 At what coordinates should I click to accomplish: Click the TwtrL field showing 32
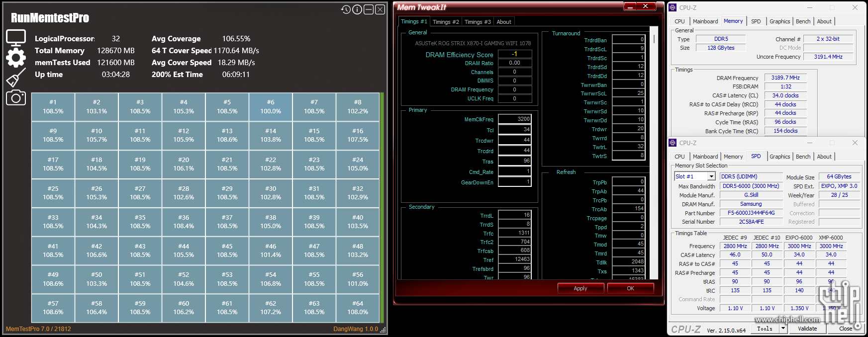coord(629,147)
